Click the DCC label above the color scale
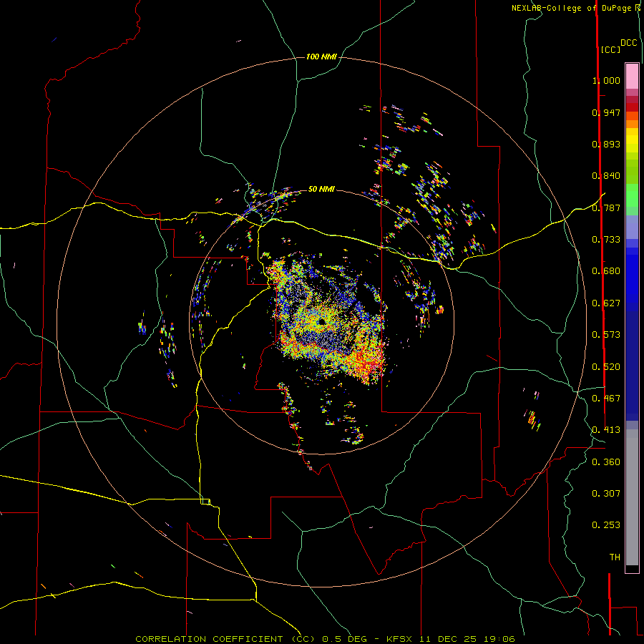Screen dimensions: 644x644 [x=628, y=43]
